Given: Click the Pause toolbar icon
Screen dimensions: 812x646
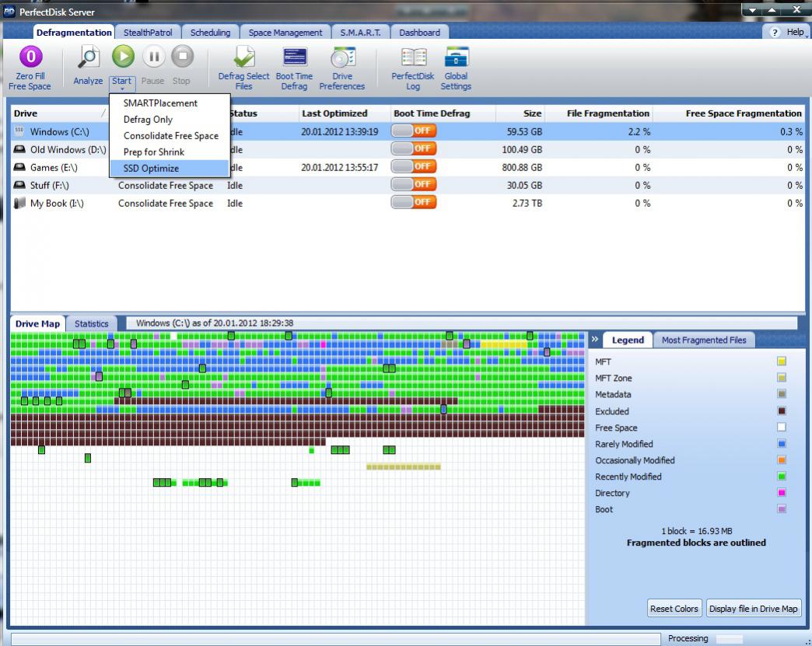Looking at the screenshot, I should pyautogui.click(x=154, y=57).
